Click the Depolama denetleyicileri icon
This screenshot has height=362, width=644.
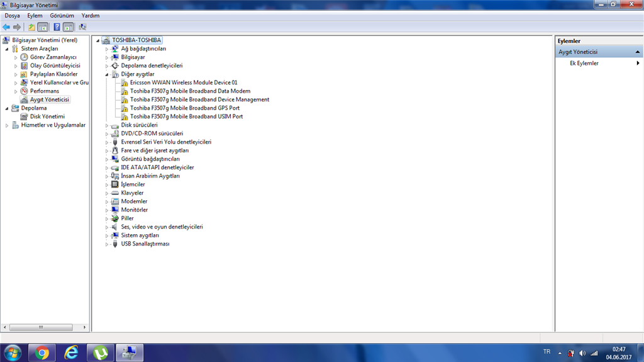[x=115, y=65]
